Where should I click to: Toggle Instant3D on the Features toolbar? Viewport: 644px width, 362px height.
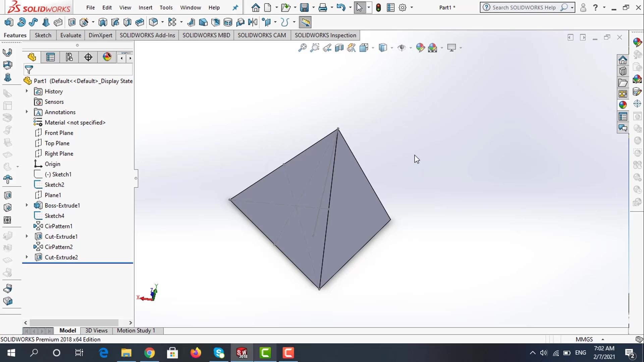pos(305,22)
